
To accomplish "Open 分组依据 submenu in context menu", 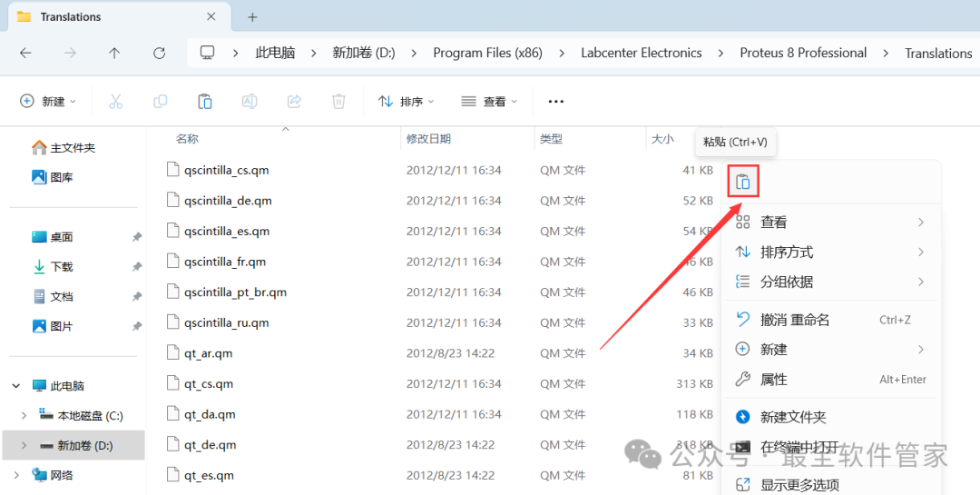I will 787,282.
